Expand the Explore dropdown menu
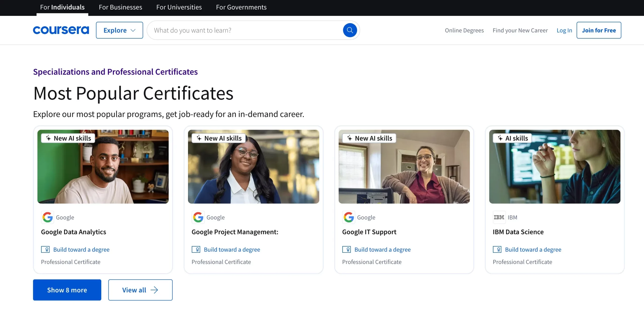This screenshot has height=323, width=644. (119, 30)
